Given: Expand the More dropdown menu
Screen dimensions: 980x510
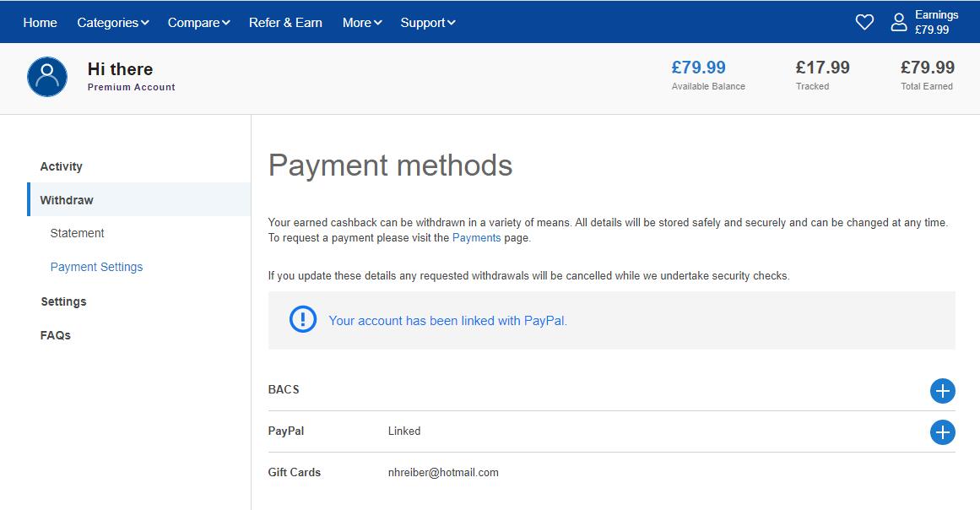Looking at the screenshot, I should (361, 23).
